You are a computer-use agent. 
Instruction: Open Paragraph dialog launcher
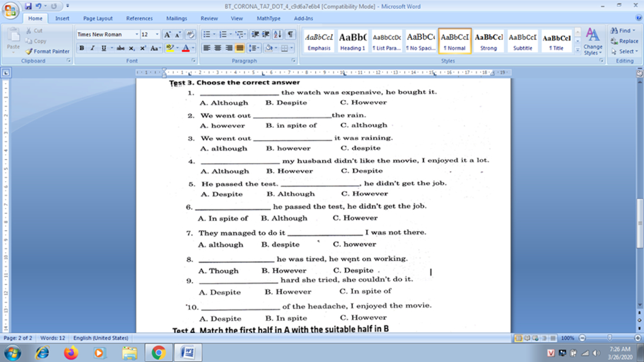pos(293,60)
